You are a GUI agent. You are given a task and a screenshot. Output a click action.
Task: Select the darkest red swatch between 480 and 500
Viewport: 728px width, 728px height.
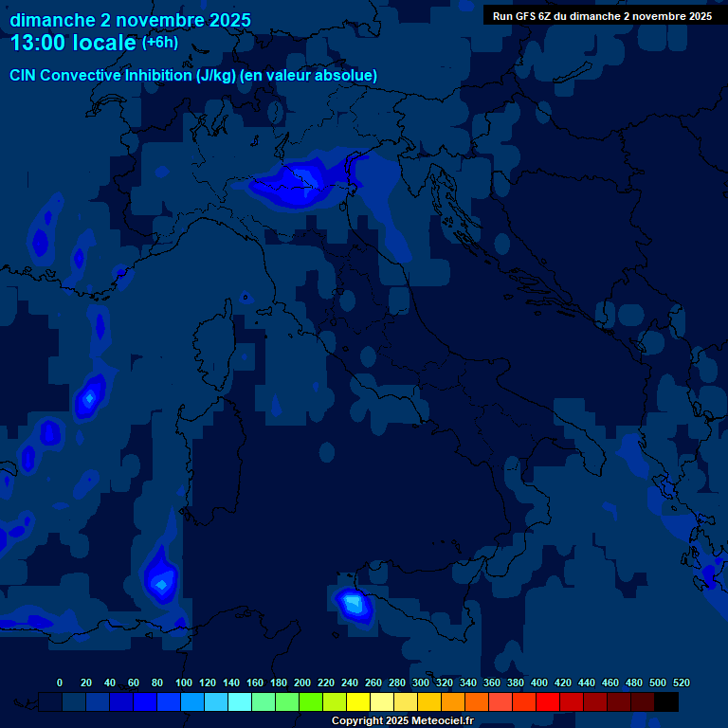click(x=642, y=701)
